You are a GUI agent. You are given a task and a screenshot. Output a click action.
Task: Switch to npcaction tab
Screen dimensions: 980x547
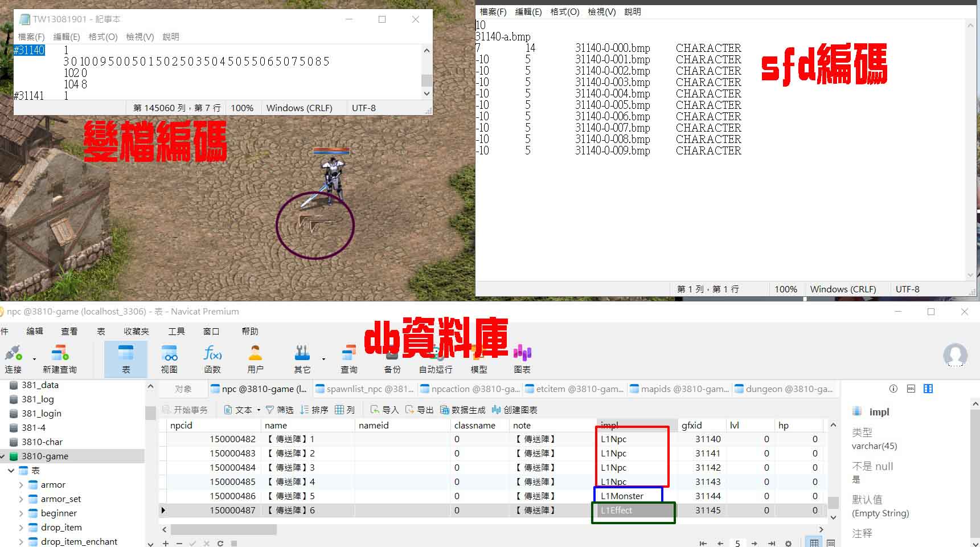(x=469, y=389)
